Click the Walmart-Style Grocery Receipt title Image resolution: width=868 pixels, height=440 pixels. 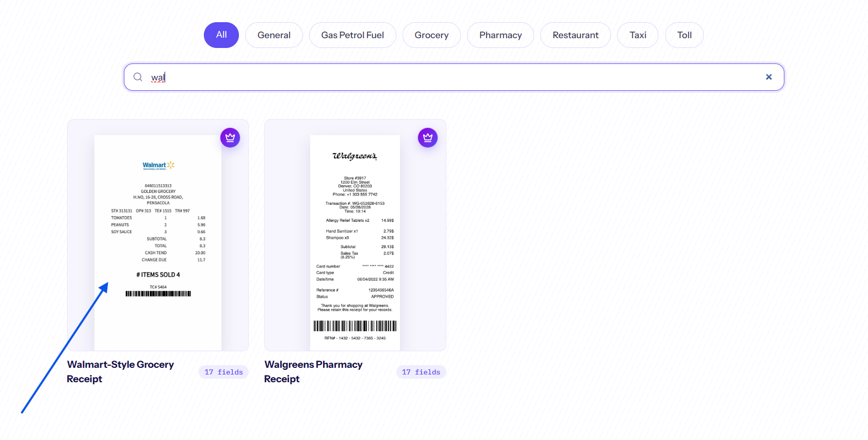click(x=120, y=372)
